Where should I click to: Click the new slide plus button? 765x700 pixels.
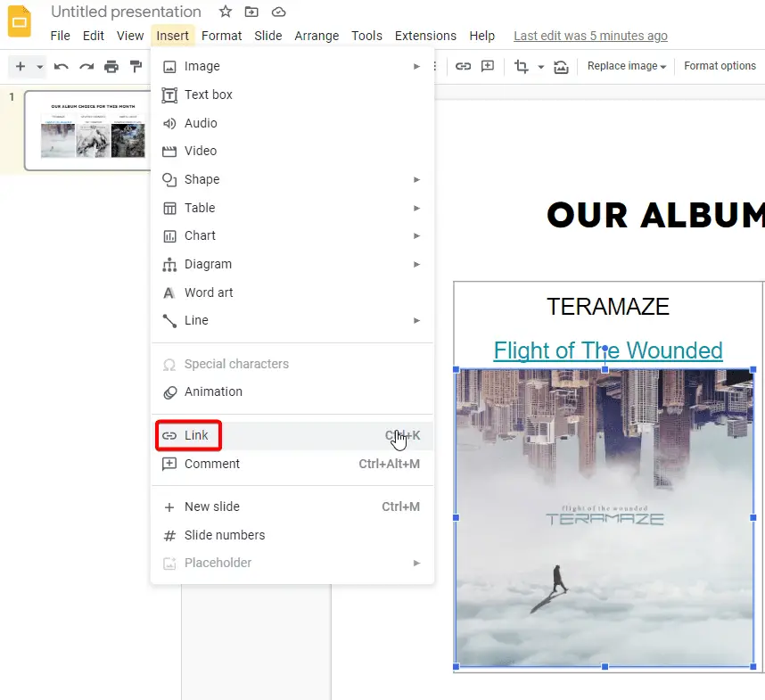click(20, 66)
